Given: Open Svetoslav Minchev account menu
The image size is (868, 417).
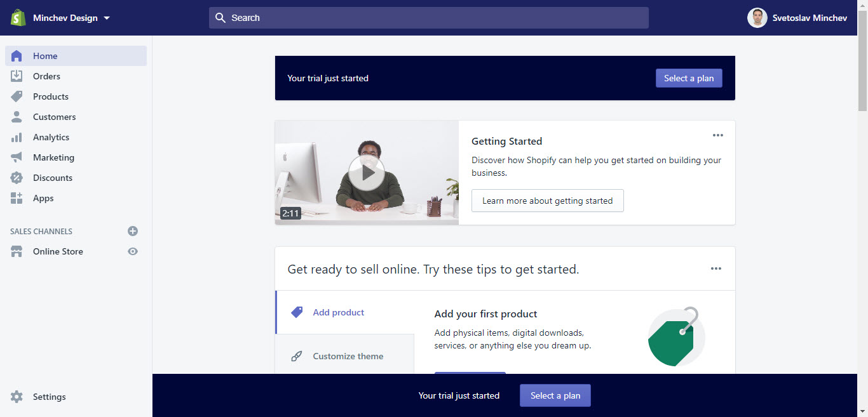Looking at the screenshot, I should click(x=797, y=18).
